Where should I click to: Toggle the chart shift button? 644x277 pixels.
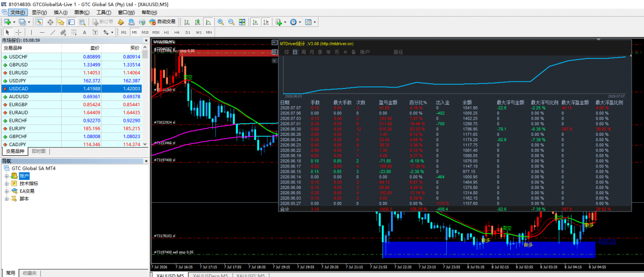coord(266,22)
